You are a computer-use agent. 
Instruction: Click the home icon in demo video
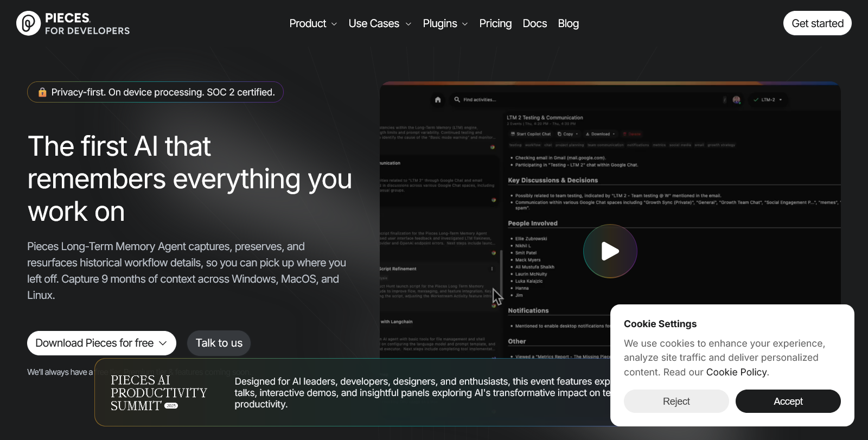438,100
